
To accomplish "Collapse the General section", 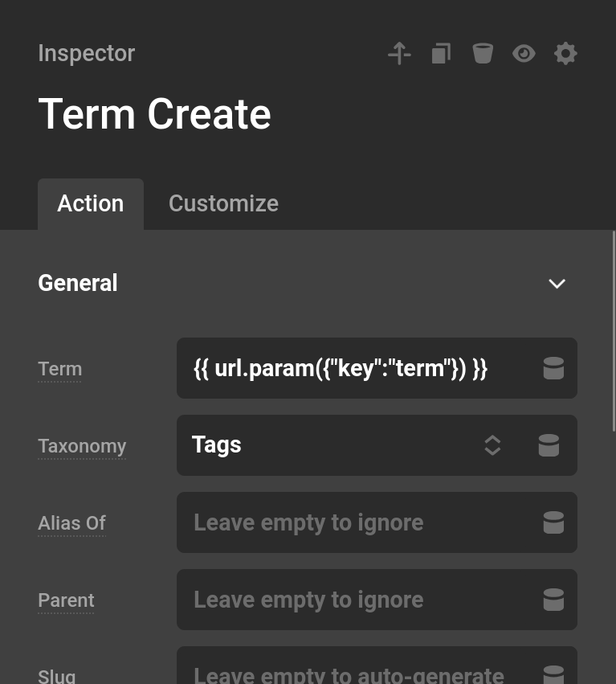I will click(x=557, y=283).
